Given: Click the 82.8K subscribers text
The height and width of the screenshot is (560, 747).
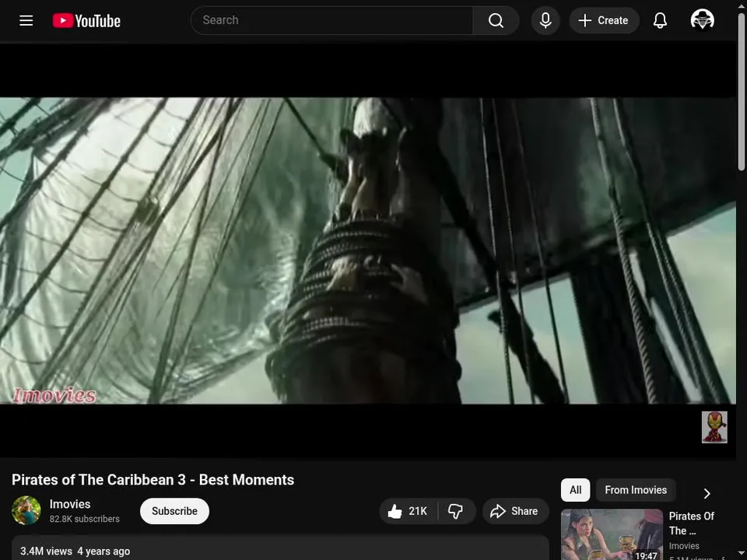Looking at the screenshot, I should tap(84, 519).
